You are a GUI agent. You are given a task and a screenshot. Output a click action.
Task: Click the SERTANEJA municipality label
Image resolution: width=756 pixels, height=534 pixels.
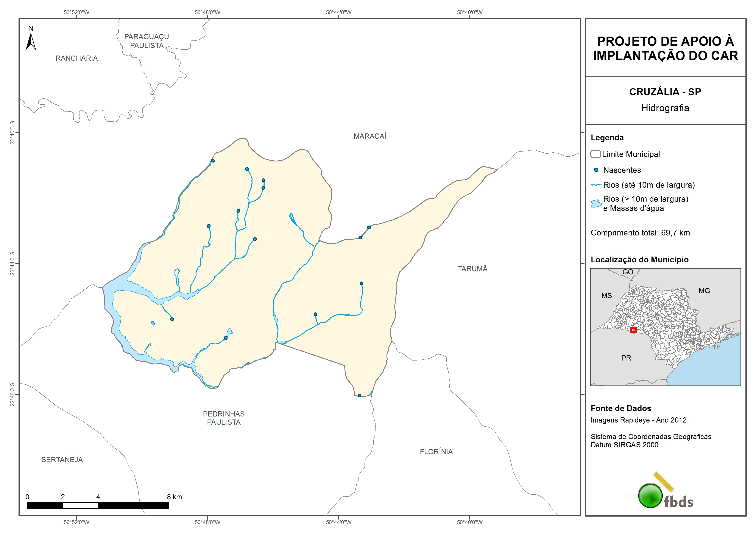(x=62, y=460)
